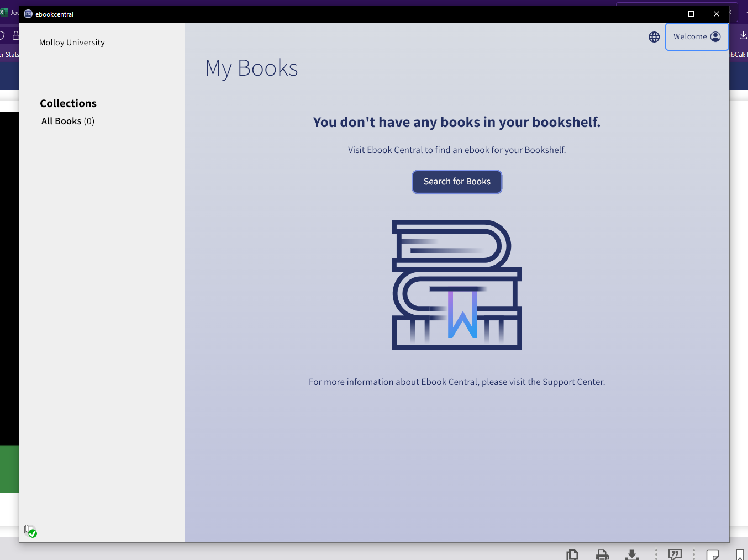Open the language globe icon
Image resolution: width=748 pixels, height=560 pixels.
[x=654, y=37]
